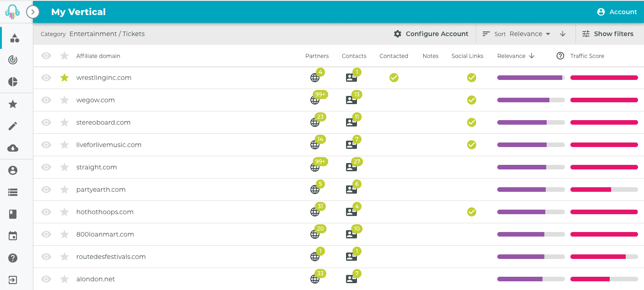This screenshot has height=290, width=644.
Task: Toggle visibility eye for stereoboard.com
Action: point(46,122)
